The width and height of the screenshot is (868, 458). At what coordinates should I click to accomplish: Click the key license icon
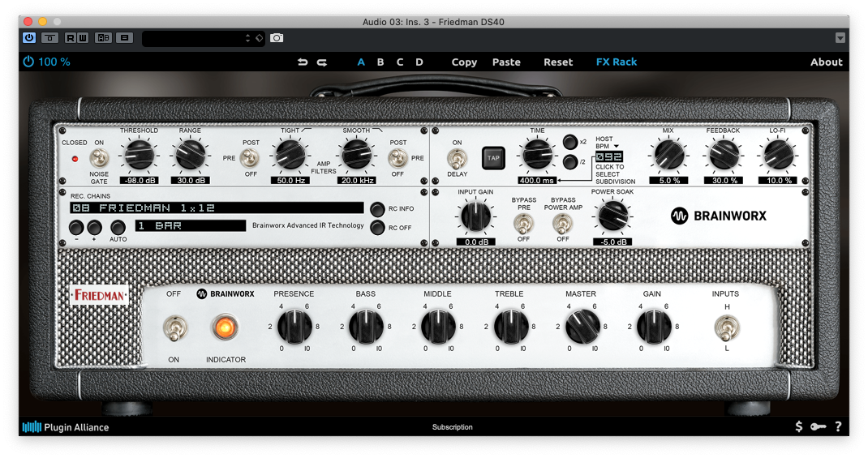click(x=819, y=426)
